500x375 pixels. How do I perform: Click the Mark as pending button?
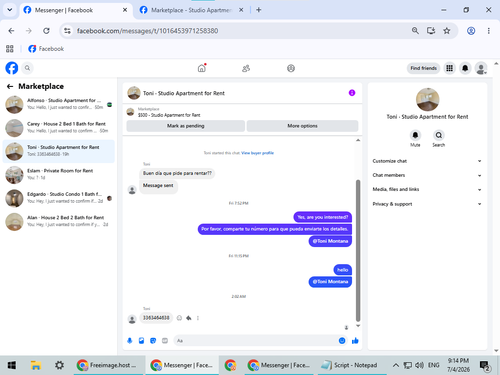tap(186, 126)
